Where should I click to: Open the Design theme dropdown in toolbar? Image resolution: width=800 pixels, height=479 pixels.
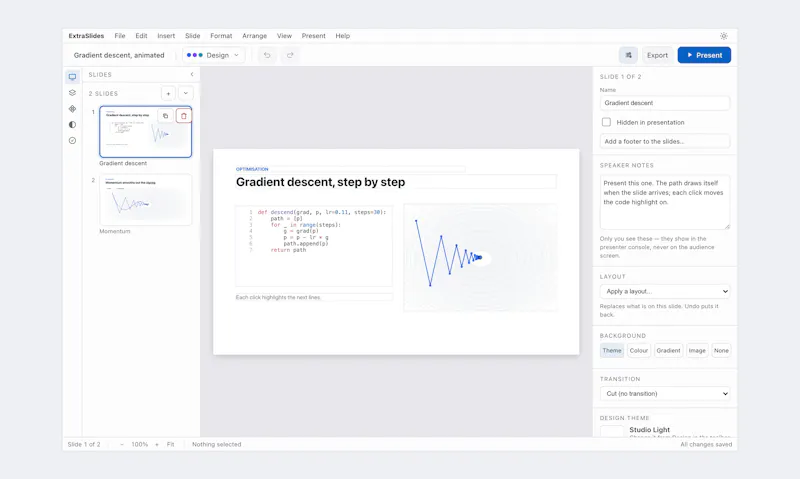213,55
